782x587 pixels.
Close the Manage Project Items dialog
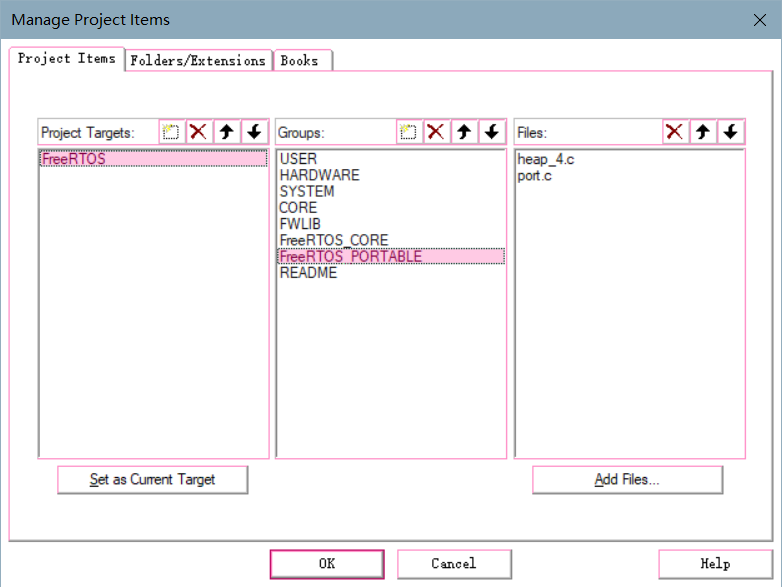click(x=760, y=20)
